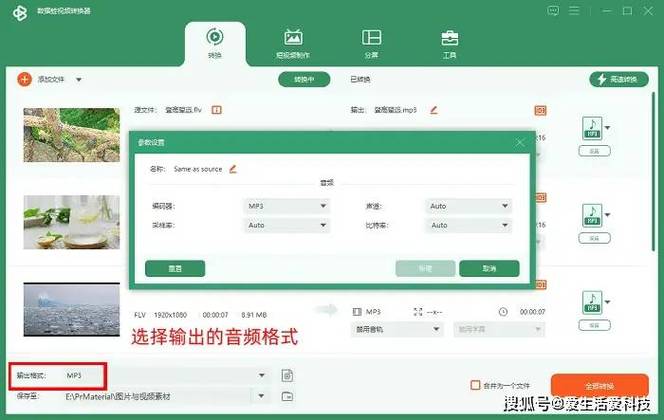Open settings button under third row MP3 icon

(x=594, y=325)
